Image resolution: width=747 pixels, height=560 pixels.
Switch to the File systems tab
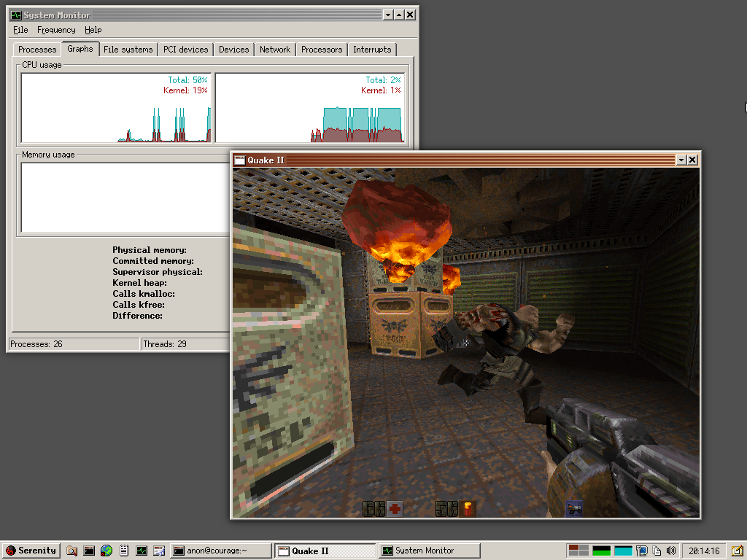click(128, 50)
